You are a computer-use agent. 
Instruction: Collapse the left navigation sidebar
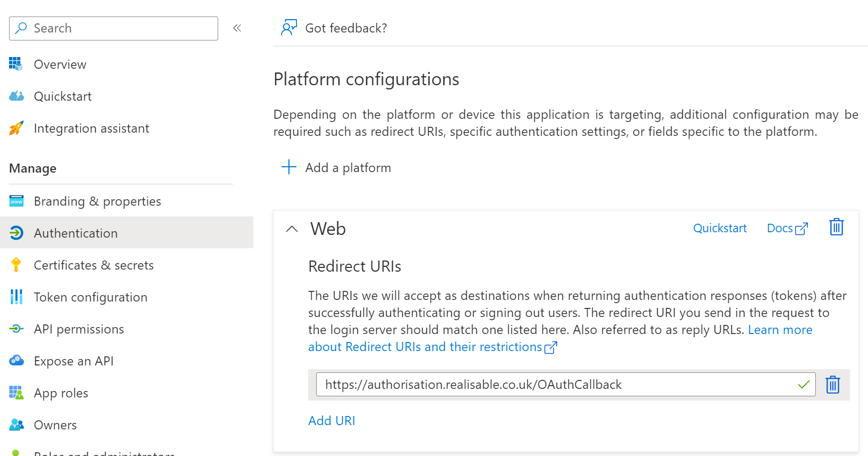click(237, 28)
